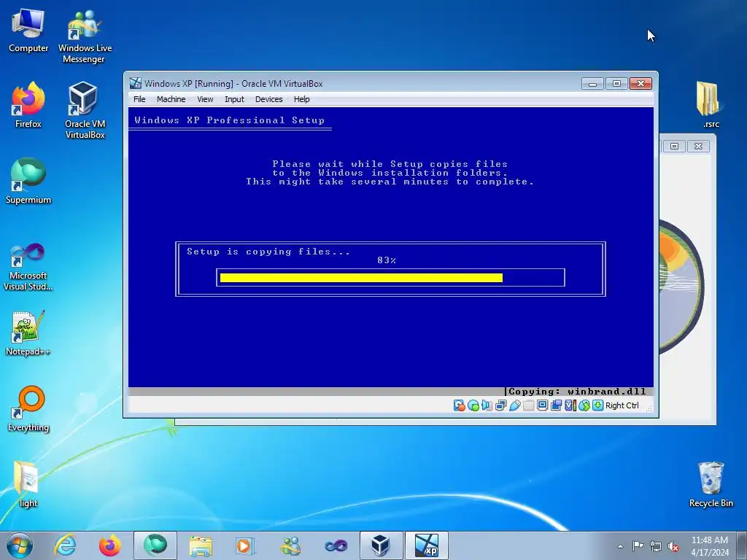Open the Devices menu
The image size is (747, 560).
click(x=268, y=99)
